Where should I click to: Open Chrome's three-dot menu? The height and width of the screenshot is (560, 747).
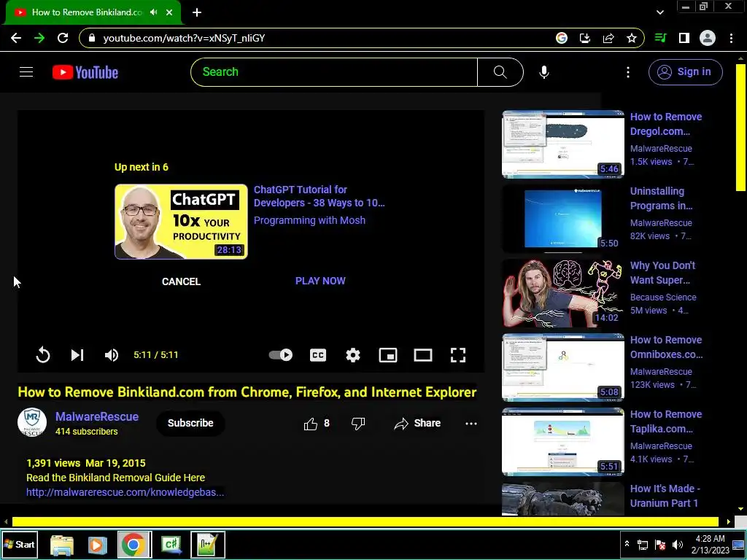pos(731,38)
